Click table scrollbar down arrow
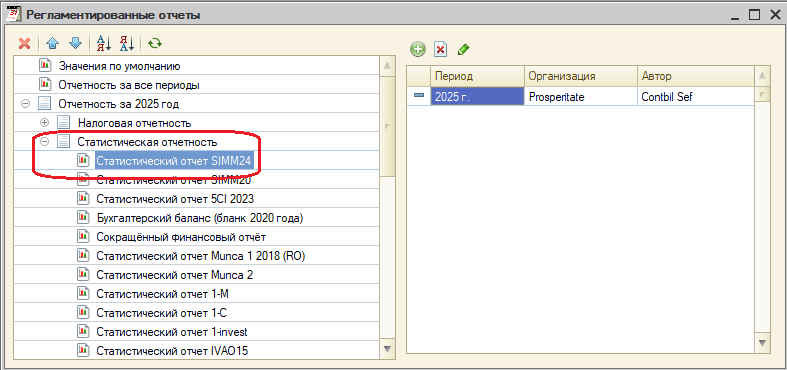 click(762, 343)
